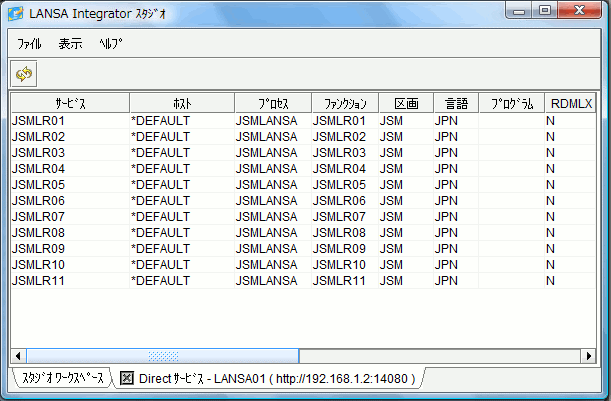Image resolution: width=611 pixels, height=401 pixels.
Task: Switch to the スタジオ ワークスペース tab
Action: pos(63,378)
